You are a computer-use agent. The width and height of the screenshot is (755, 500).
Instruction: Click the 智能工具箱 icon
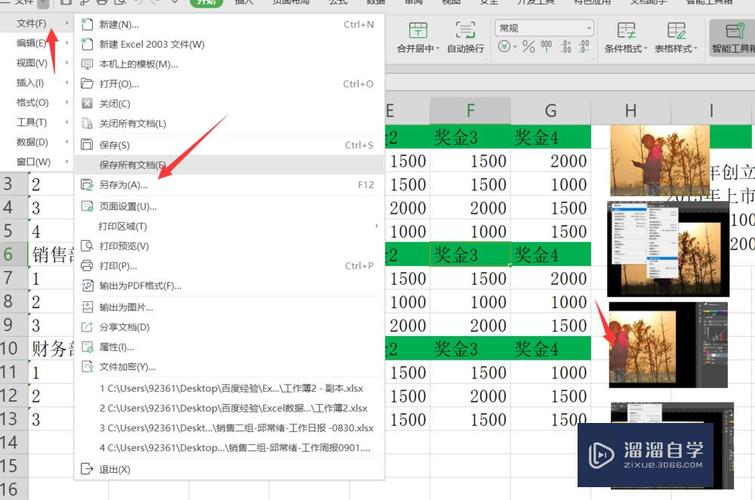coord(735,31)
